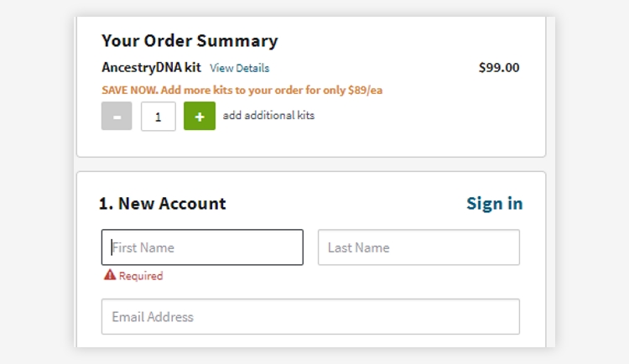Click the AncestryDNA kit product name
This screenshot has width=629, height=364.
(151, 67)
